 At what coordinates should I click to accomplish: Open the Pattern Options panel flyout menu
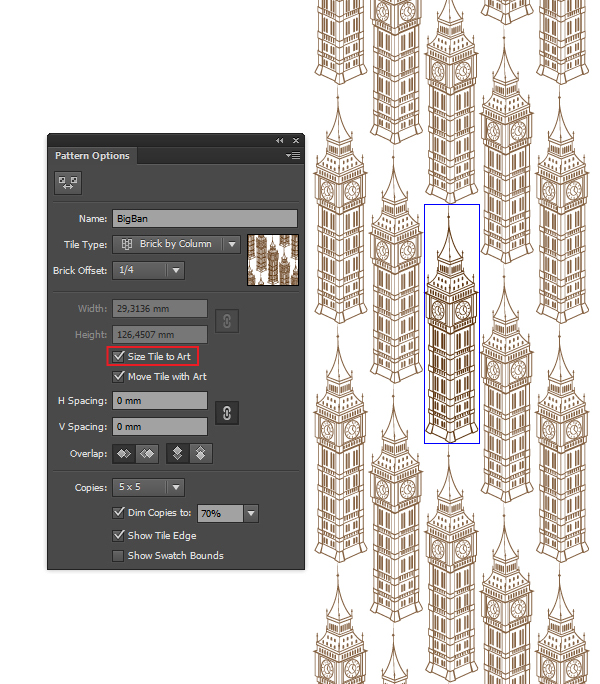293,155
